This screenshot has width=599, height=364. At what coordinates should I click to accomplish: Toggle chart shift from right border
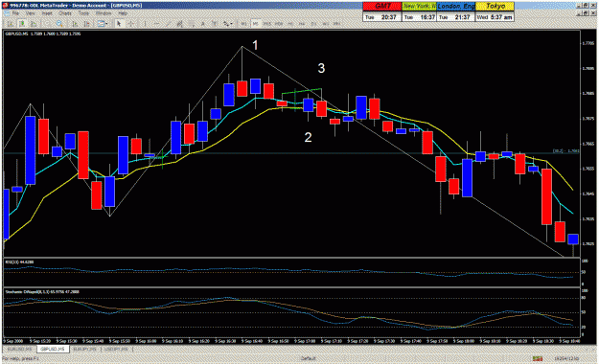point(87,24)
